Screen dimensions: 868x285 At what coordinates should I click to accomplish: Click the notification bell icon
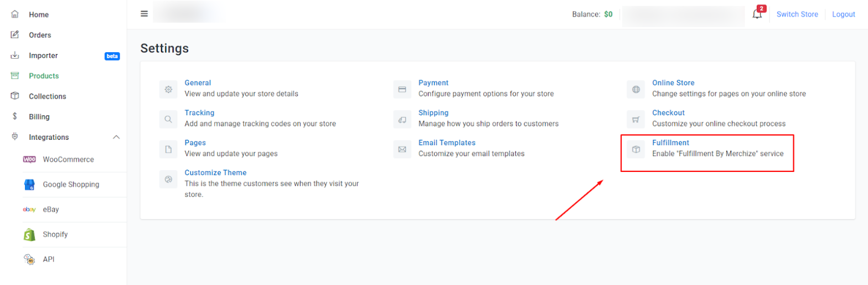pyautogui.click(x=757, y=14)
